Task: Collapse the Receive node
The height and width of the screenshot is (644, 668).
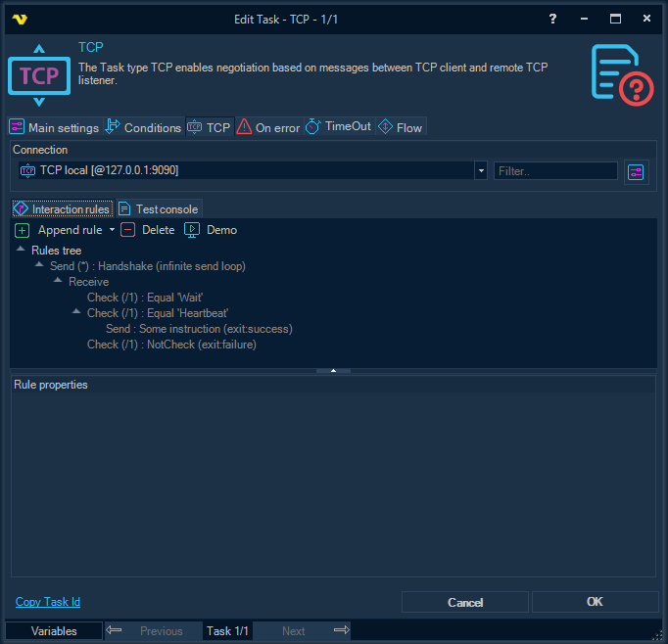Action: click(58, 282)
